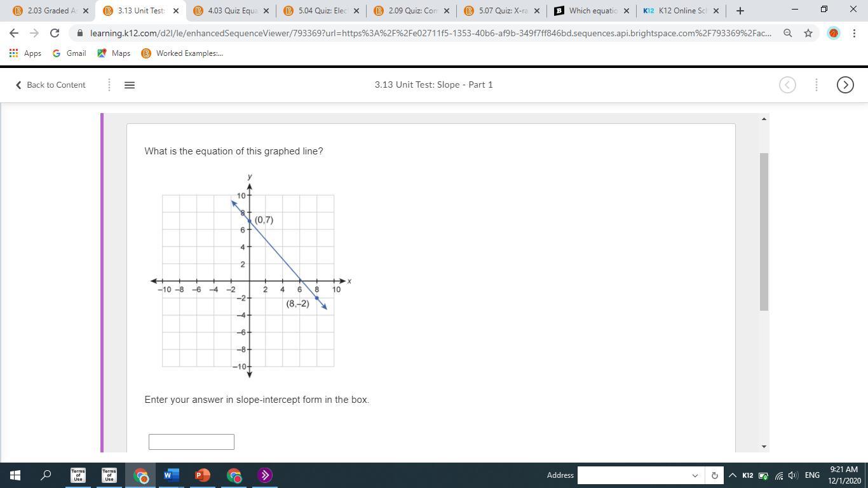
Task: Open the volume control in system tray
Action: coord(792,475)
